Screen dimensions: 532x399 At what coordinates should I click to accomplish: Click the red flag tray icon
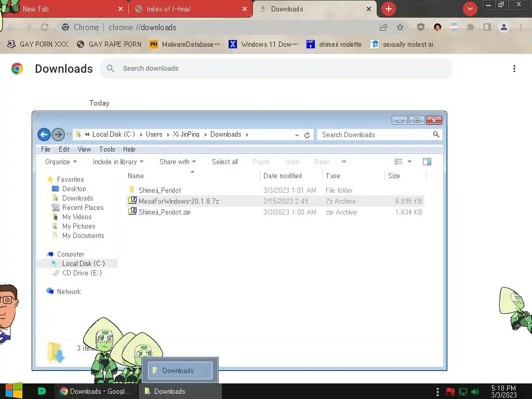[450, 392]
